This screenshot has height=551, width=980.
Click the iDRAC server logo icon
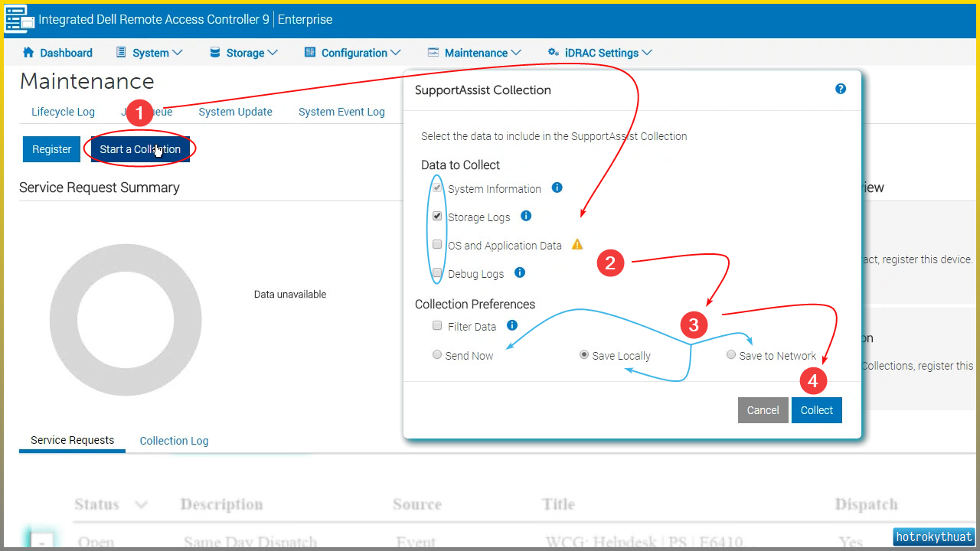[x=20, y=19]
